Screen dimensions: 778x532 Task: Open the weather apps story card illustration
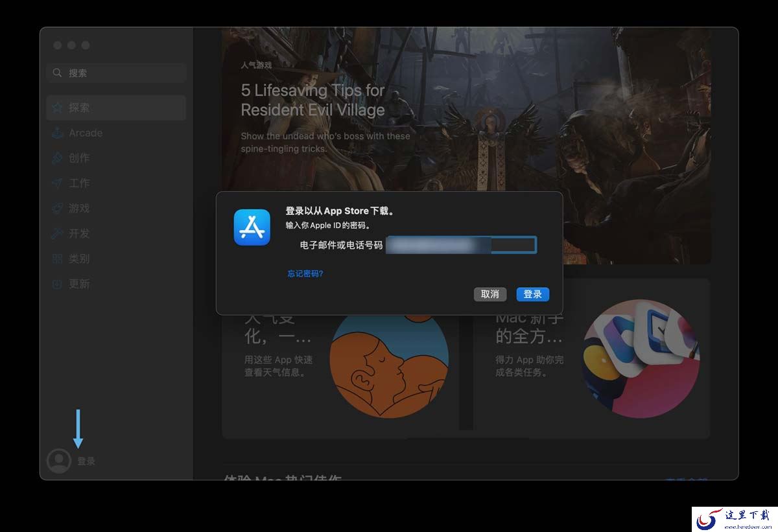click(389, 366)
